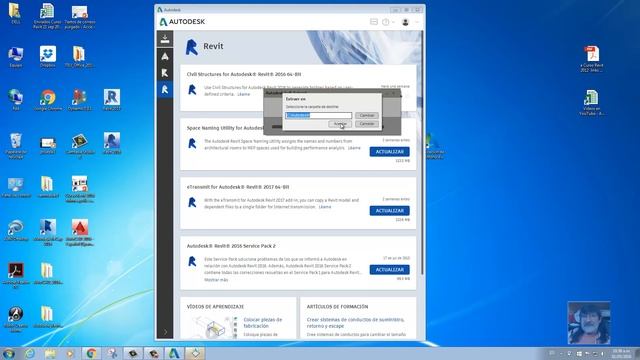Click Cambiar button in Extraer en dialog

(x=367, y=116)
